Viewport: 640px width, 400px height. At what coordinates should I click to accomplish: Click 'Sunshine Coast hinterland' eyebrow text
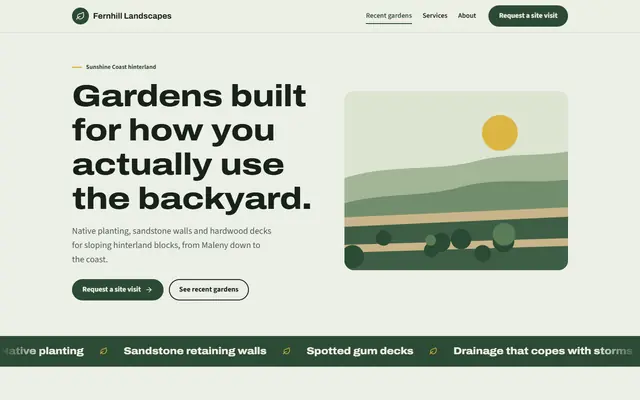pos(121,67)
